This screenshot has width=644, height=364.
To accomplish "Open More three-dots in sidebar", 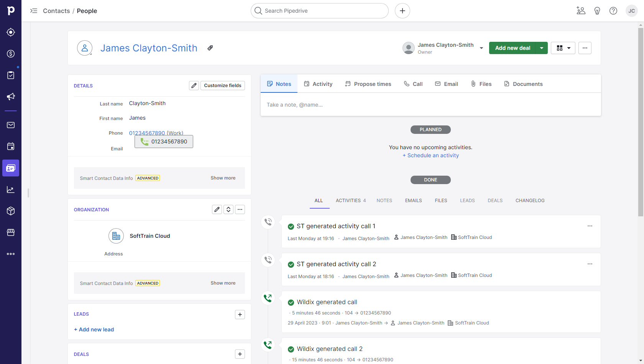I will coord(11,254).
